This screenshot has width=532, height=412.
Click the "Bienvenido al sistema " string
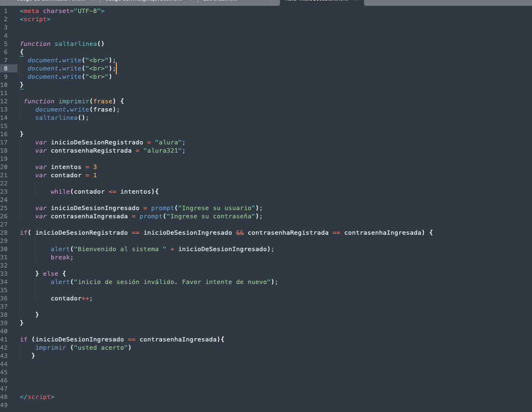pyautogui.click(x=120, y=249)
